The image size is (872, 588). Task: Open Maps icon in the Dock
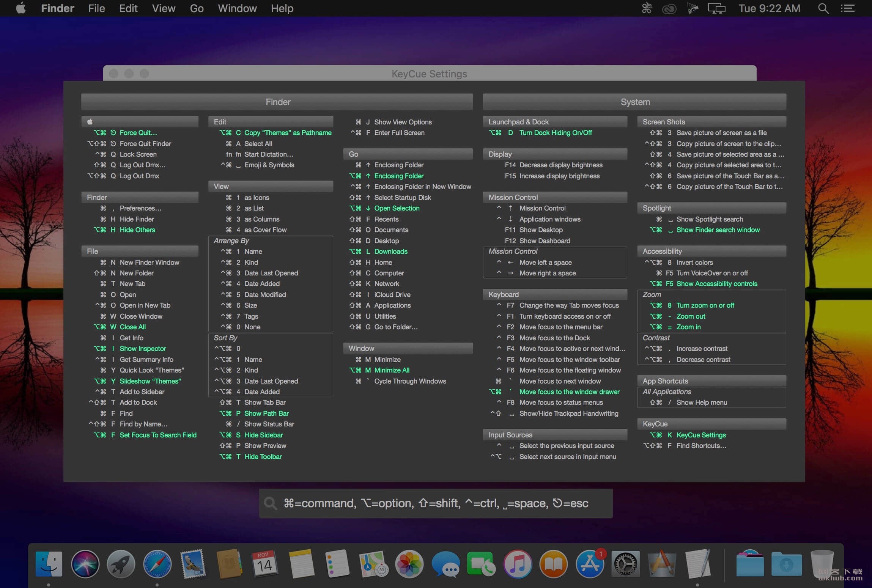pos(373,564)
